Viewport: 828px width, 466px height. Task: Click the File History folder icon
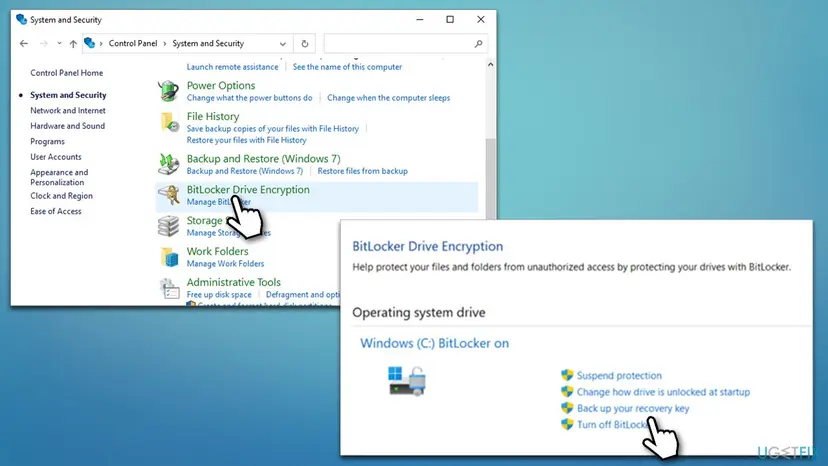[x=169, y=122]
